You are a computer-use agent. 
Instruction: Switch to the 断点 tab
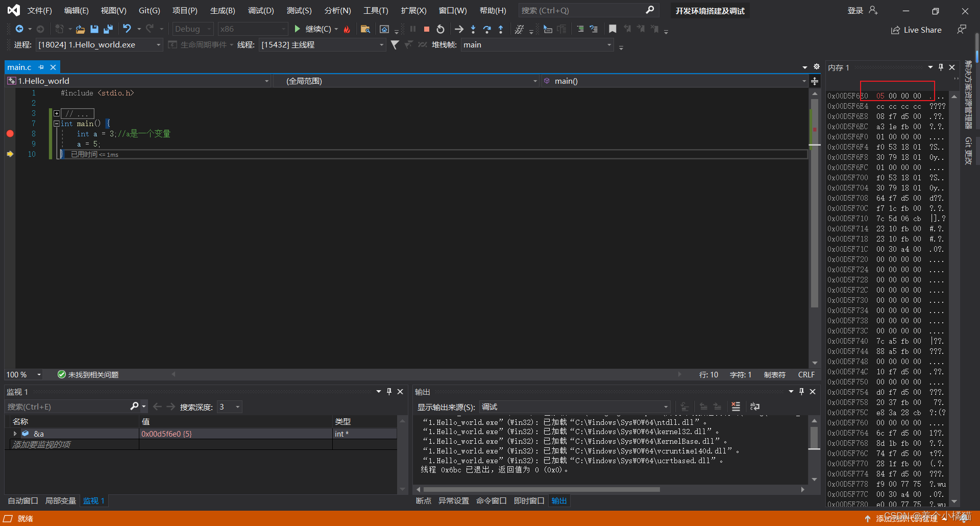pos(423,501)
